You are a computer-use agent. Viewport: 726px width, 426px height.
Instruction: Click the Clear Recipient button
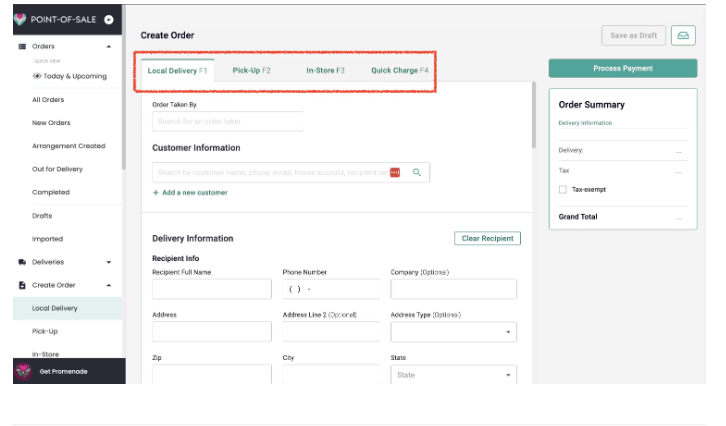point(487,238)
